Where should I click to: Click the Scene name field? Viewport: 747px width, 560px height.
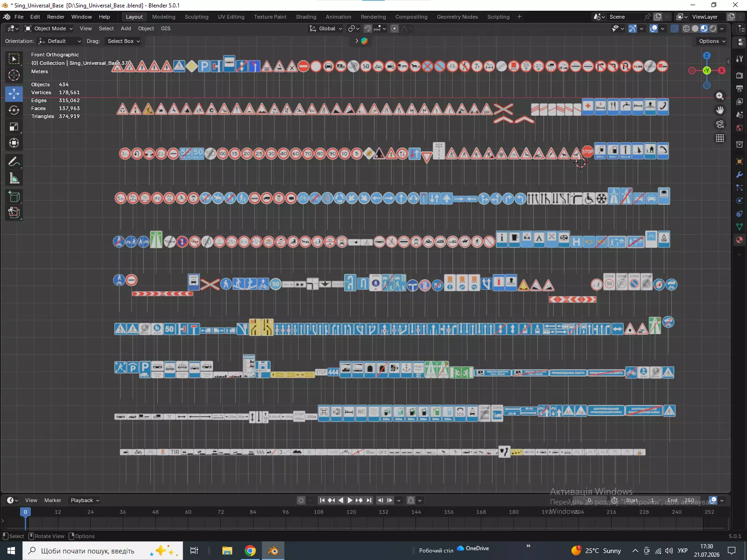(625, 17)
